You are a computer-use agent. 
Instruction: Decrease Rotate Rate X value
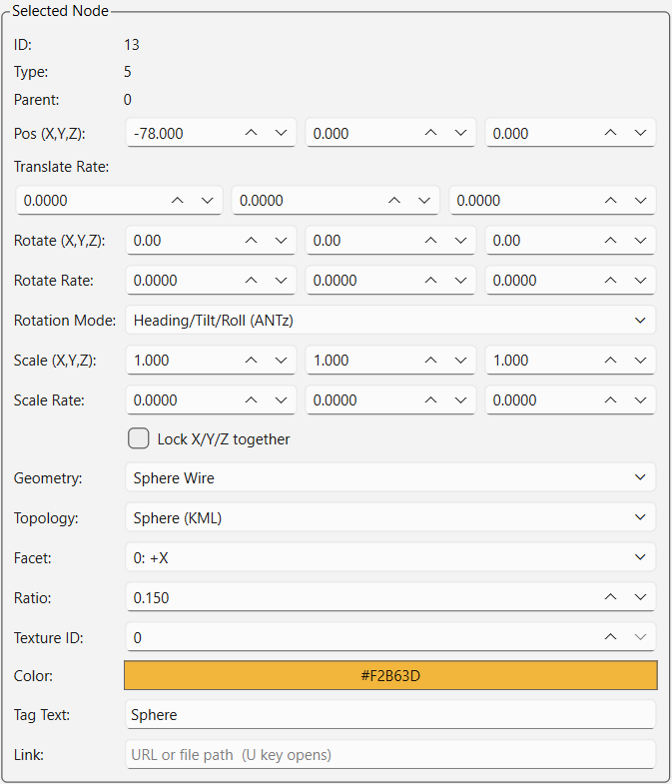coord(281,281)
